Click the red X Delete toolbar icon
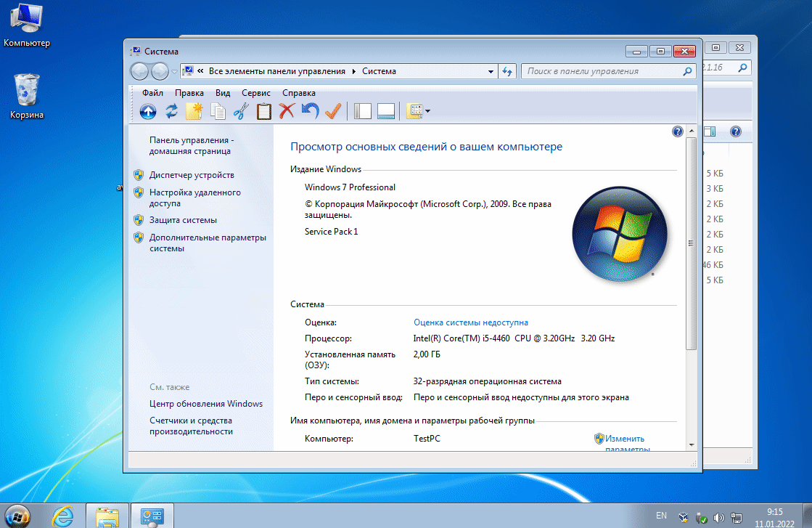812x528 pixels. 287,111
